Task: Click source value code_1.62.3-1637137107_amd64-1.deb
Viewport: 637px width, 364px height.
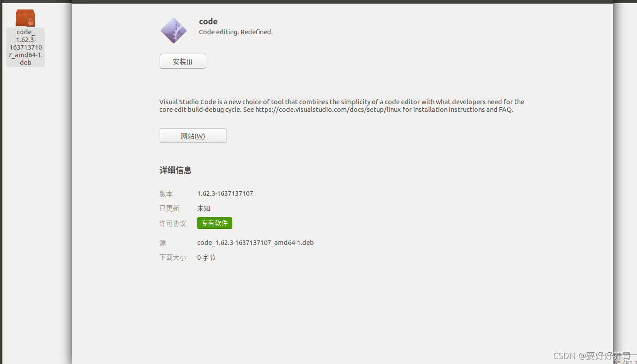Action: click(255, 243)
